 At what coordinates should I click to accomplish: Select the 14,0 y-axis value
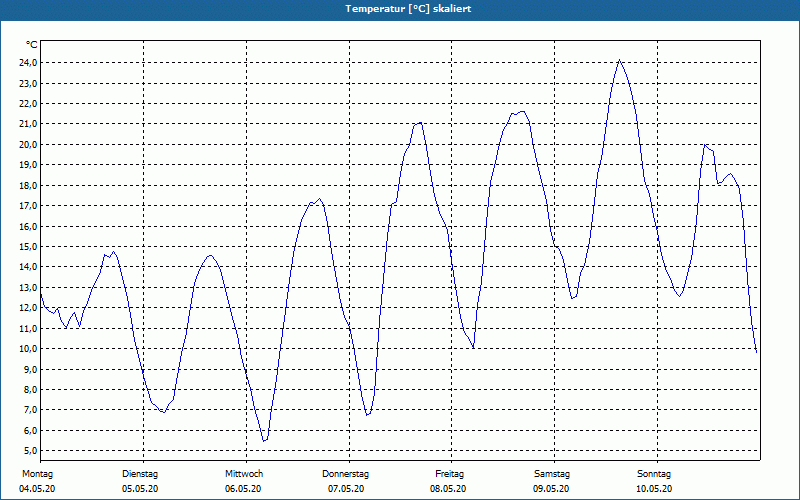[28, 267]
